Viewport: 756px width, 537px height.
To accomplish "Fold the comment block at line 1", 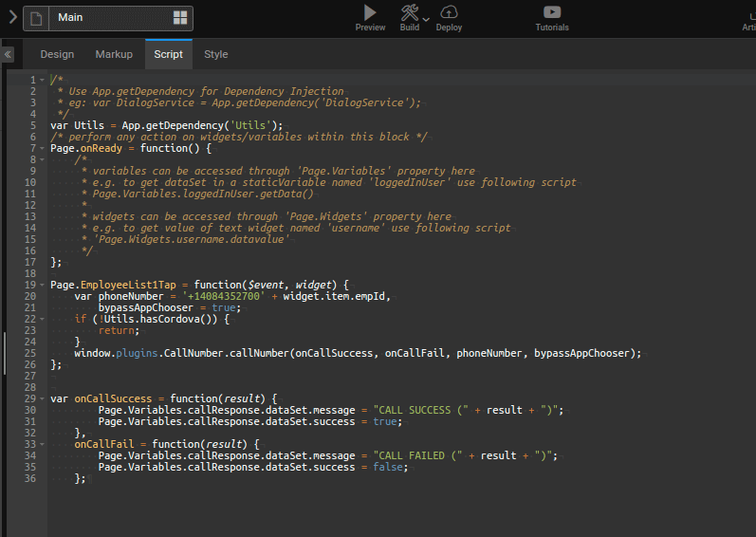I will [x=44, y=80].
